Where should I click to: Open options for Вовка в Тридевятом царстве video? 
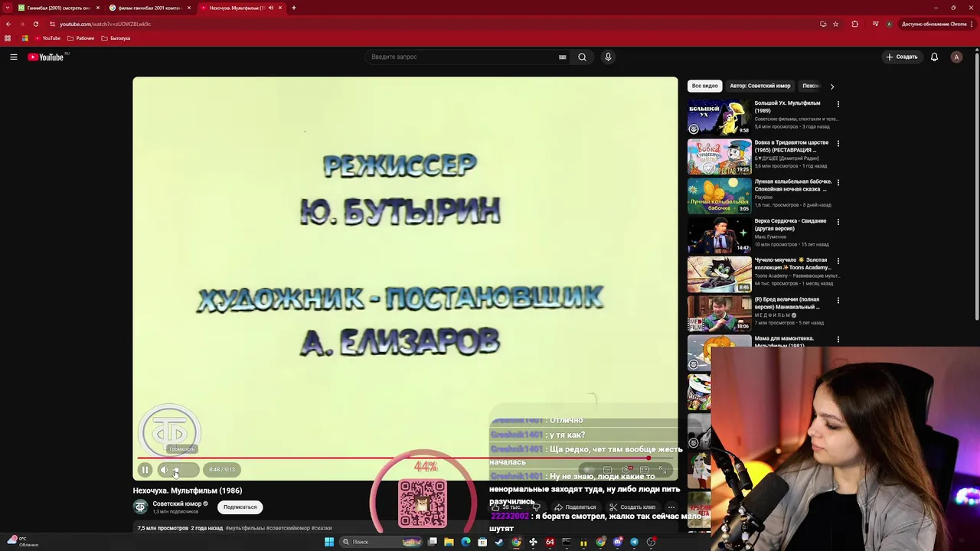click(x=838, y=143)
